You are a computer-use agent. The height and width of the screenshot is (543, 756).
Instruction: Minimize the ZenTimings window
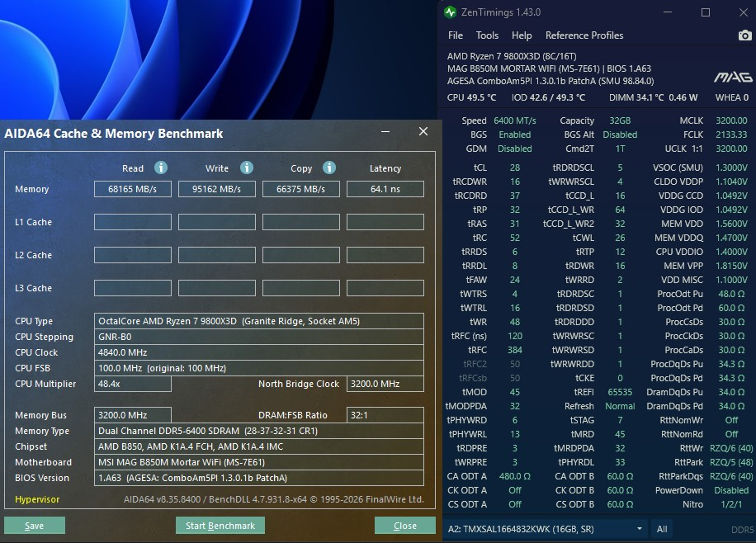(668, 12)
